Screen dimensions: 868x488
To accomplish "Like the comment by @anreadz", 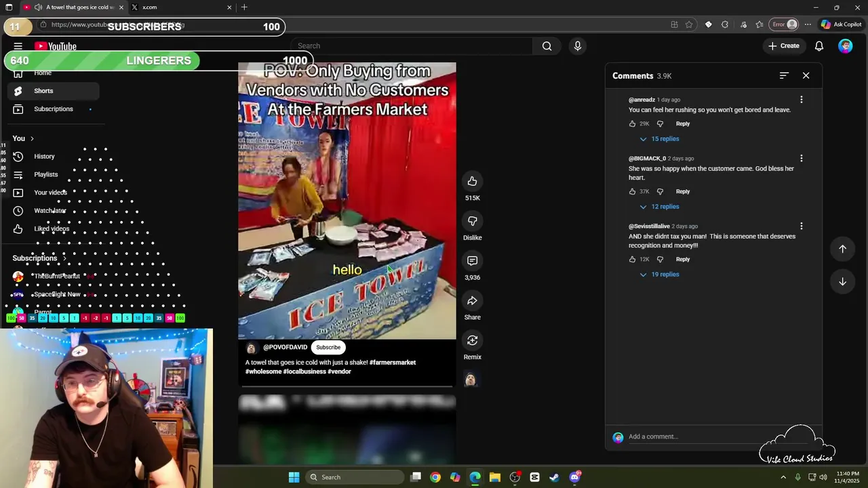I will [632, 124].
